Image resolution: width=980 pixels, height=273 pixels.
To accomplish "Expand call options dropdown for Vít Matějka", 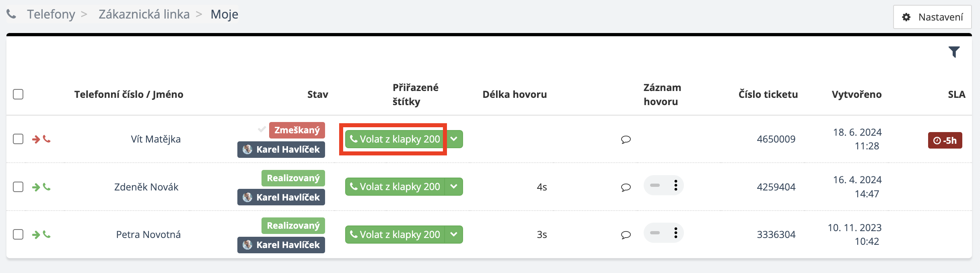I will pyautogui.click(x=454, y=139).
